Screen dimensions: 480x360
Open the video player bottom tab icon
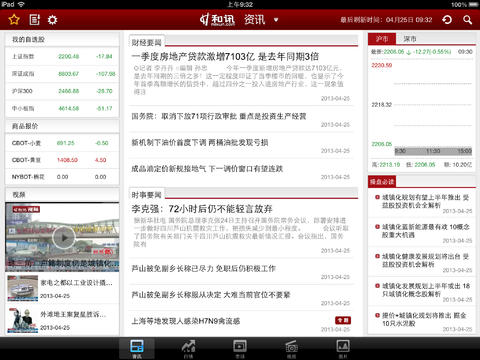coord(240,348)
